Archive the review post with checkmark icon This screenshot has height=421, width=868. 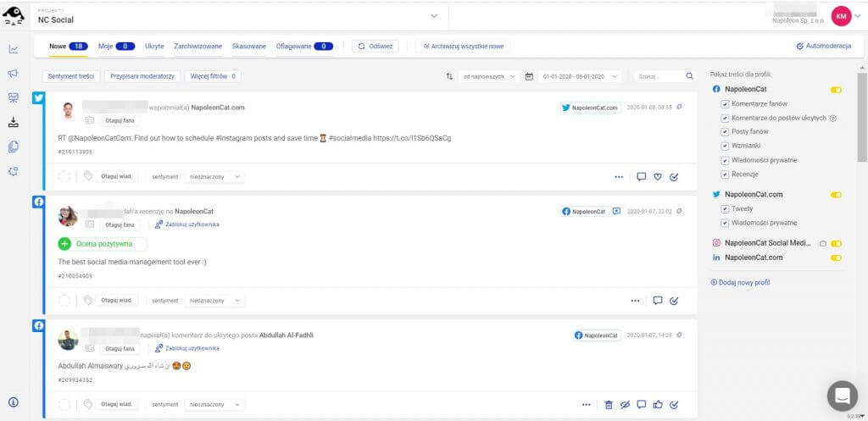click(674, 301)
